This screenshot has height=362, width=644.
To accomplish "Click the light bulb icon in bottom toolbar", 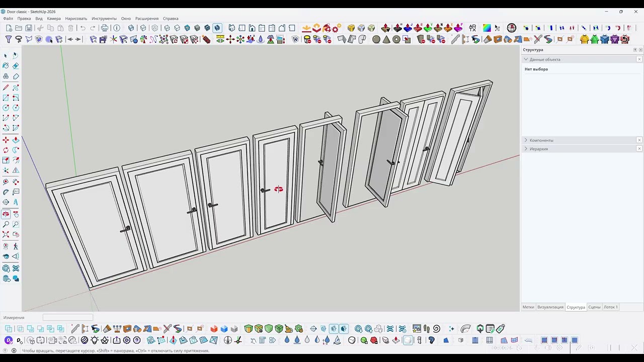I will [95, 340].
